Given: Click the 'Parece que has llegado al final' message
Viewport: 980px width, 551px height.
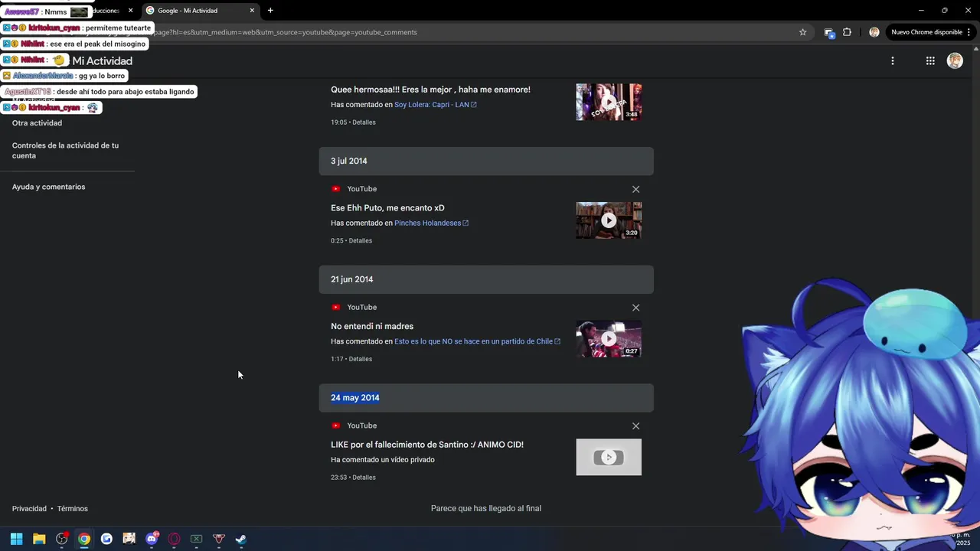Looking at the screenshot, I should pos(486,509).
